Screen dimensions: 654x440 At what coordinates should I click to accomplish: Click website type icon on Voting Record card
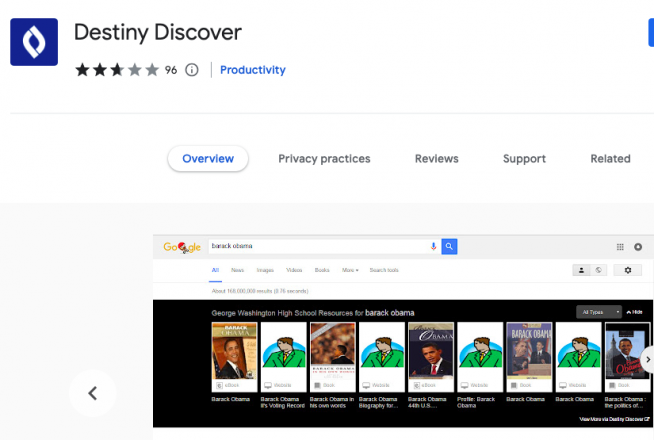pos(268,385)
